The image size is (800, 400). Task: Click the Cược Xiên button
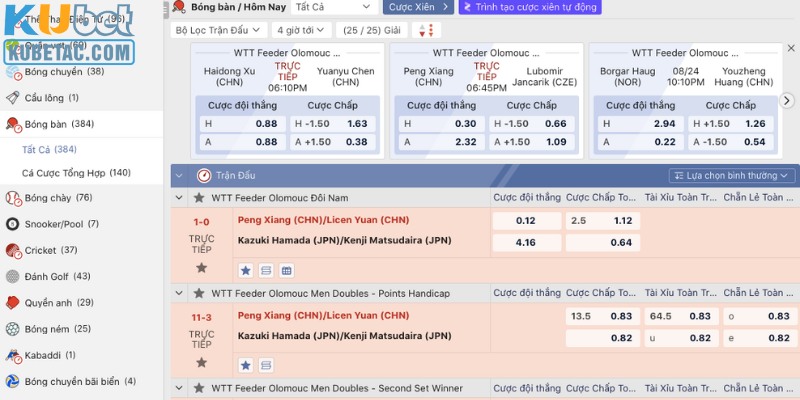click(x=418, y=7)
